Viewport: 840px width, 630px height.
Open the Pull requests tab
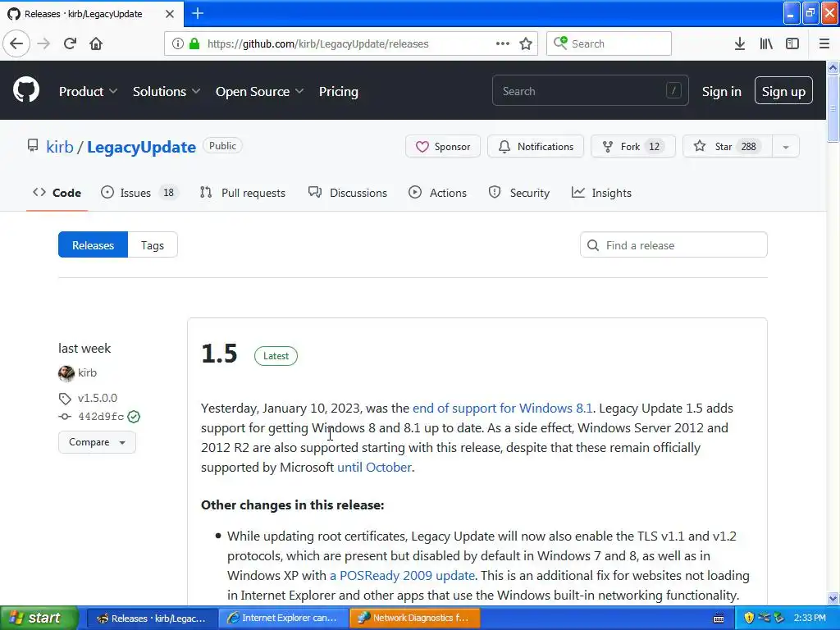pos(242,193)
